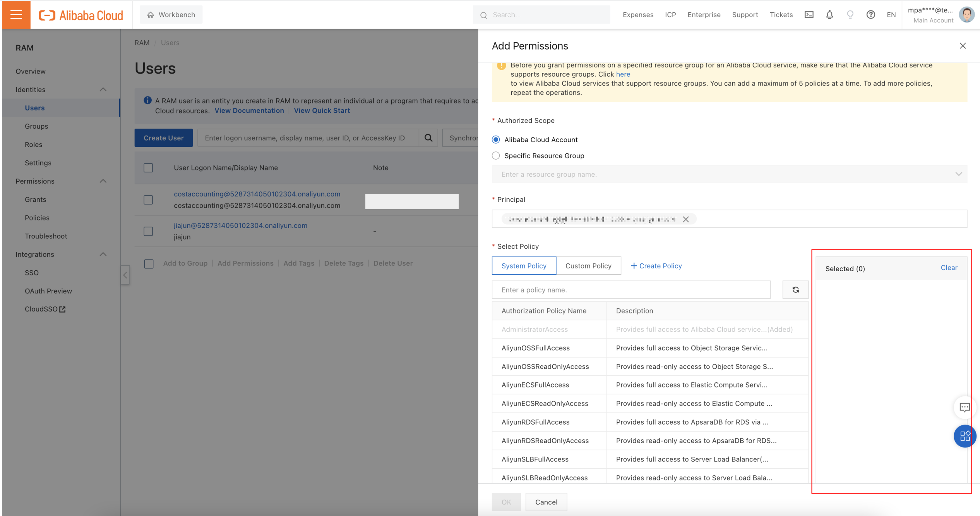Open Groups in RAM sidebar
This screenshot has width=980, height=516.
tap(36, 126)
